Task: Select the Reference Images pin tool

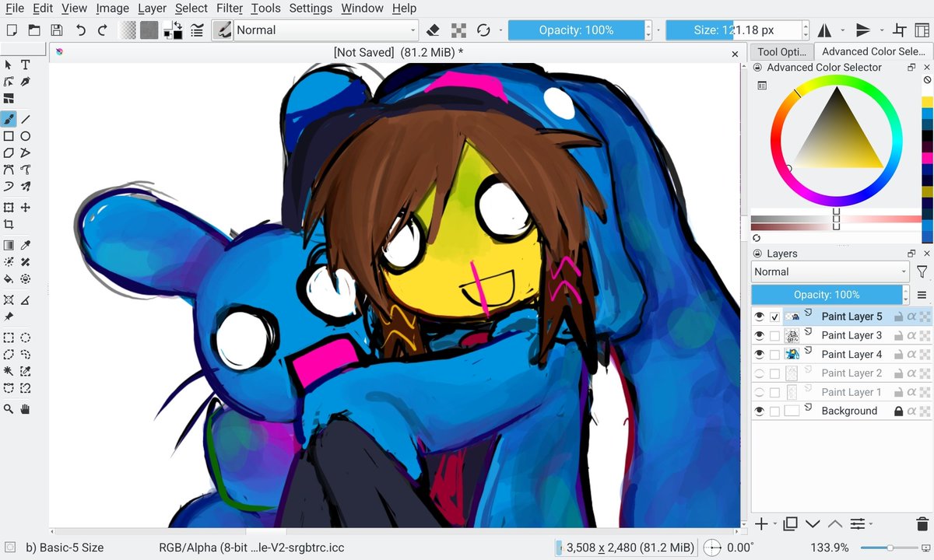Action: click(9, 317)
